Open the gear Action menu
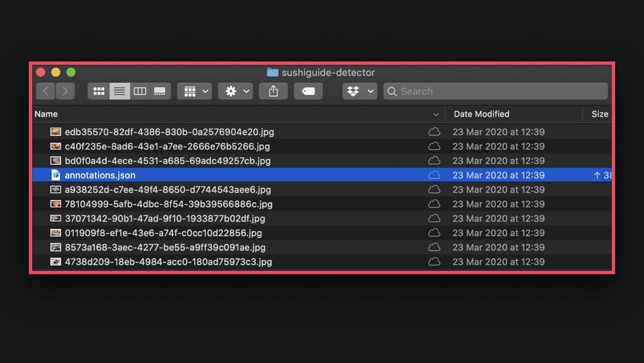The width and height of the screenshot is (644, 363). pos(235,92)
